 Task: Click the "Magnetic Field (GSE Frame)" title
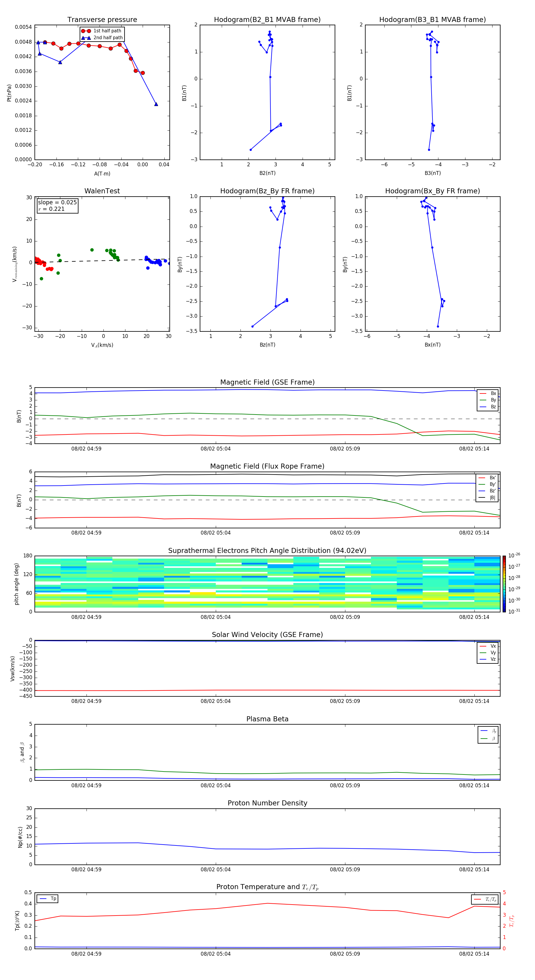pos(267,382)
